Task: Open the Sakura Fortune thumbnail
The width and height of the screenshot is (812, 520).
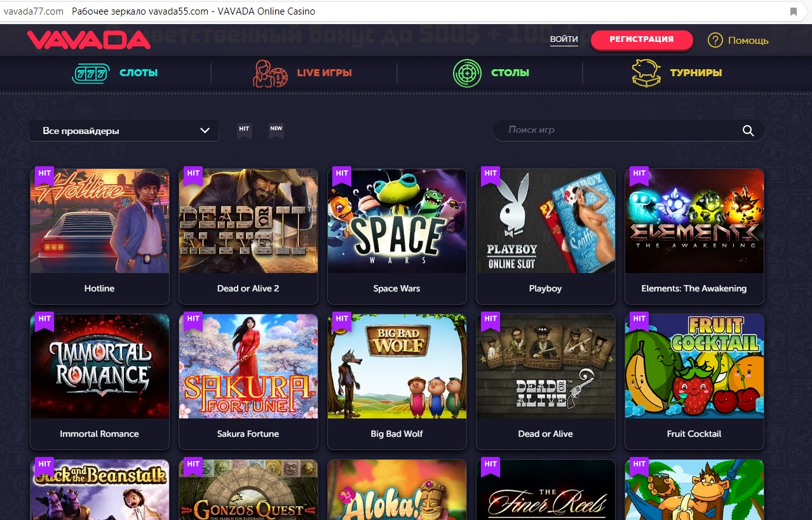Action: 248,366
